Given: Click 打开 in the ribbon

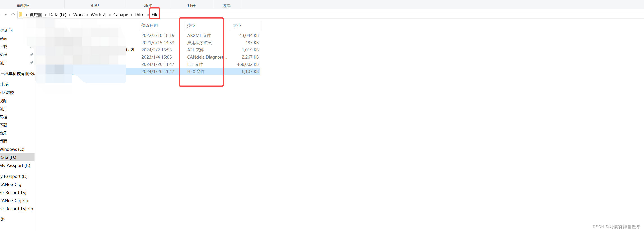Looking at the screenshot, I should pos(192,5).
